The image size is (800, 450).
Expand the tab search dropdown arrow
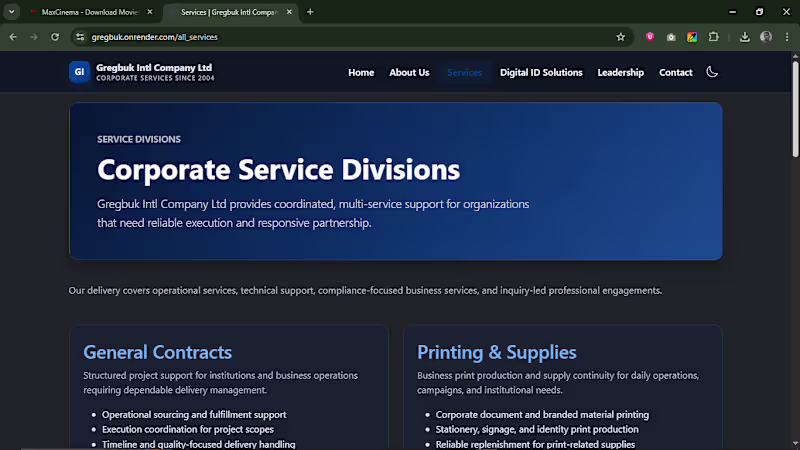click(11, 12)
